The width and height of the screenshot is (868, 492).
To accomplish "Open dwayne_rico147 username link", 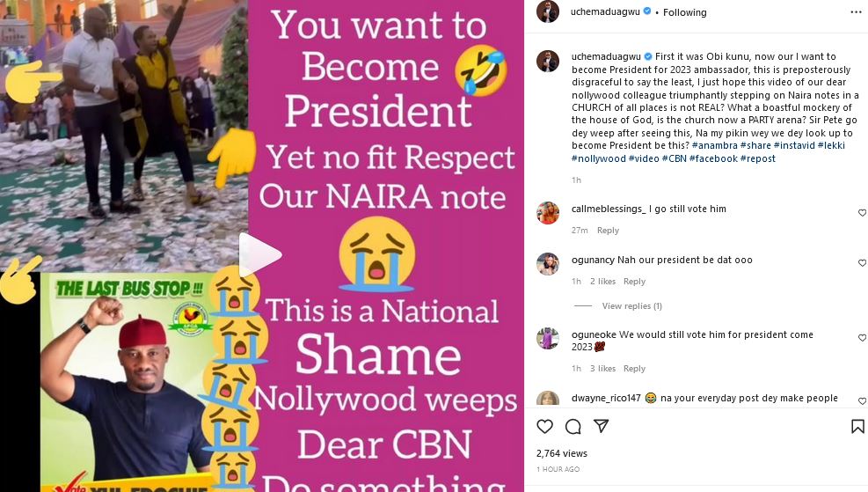I will [x=606, y=398].
